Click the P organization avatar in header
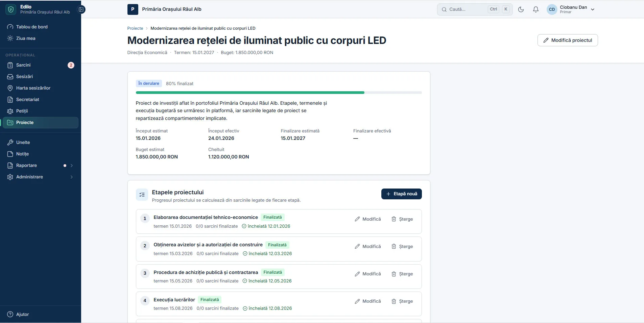The image size is (644, 323). pos(133,9)
